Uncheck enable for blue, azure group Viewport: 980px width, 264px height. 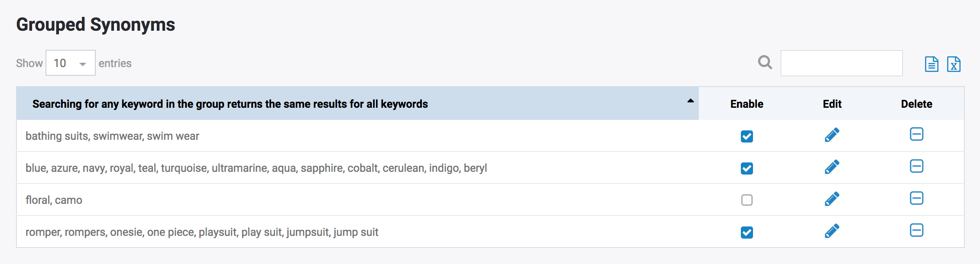click(747, 168)
